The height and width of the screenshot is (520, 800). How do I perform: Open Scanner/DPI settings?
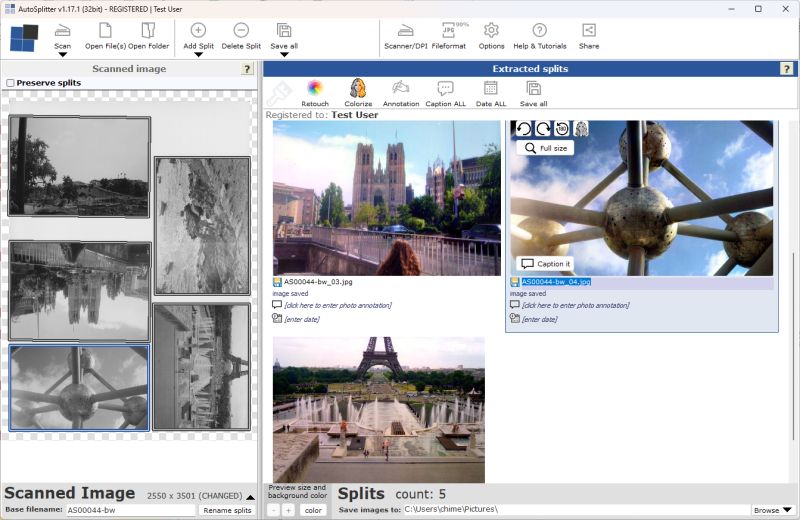click(x=406, y=31)
